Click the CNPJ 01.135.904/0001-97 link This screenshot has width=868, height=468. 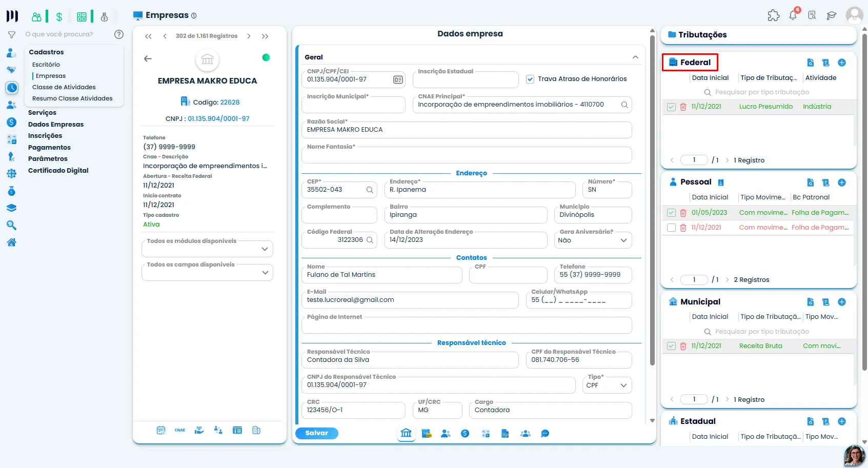(218, 118)
